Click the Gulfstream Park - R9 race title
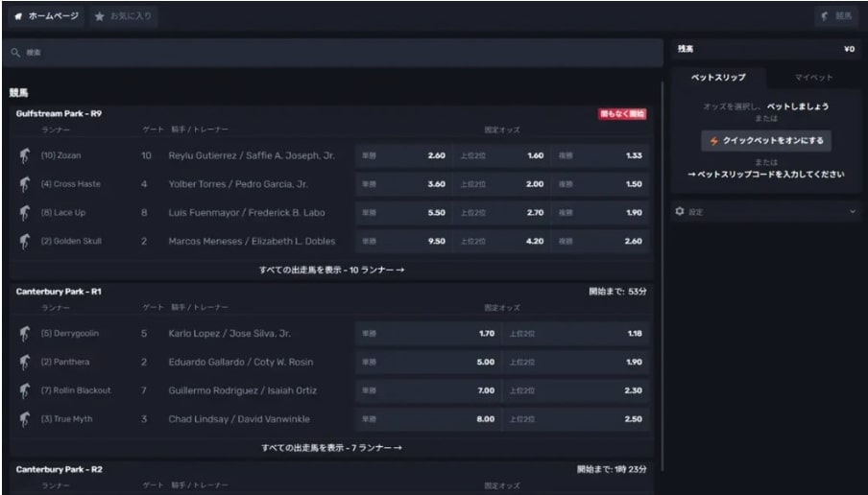Viewport: 868px width, 495px height. coord(59,114)
